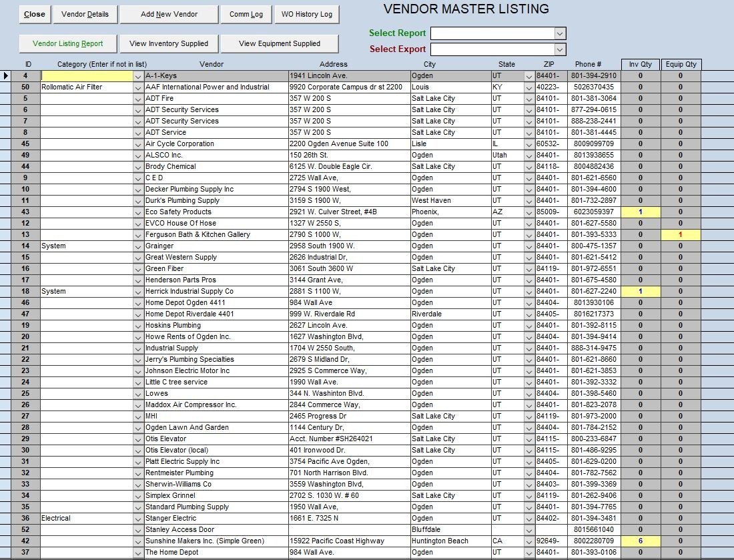Expand the System category dropdown for Herrick Industrial
Screen dimensions: 734x560
[x=138, y=291]
